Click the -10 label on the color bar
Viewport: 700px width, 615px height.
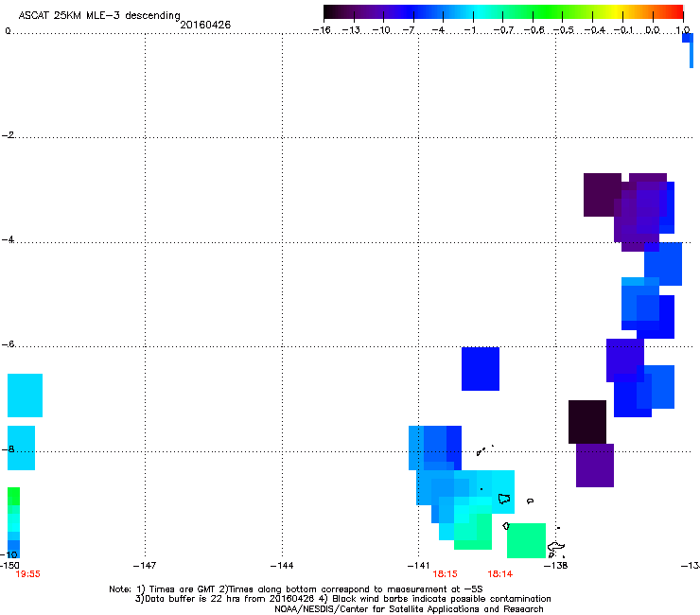pyautogui.click(x=381, y=30)
